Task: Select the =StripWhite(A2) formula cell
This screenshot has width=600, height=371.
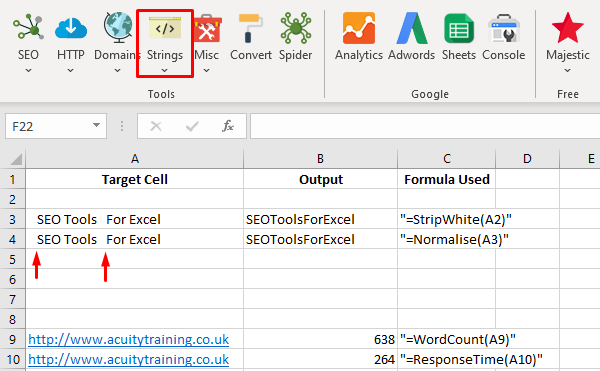Action: 447,219
